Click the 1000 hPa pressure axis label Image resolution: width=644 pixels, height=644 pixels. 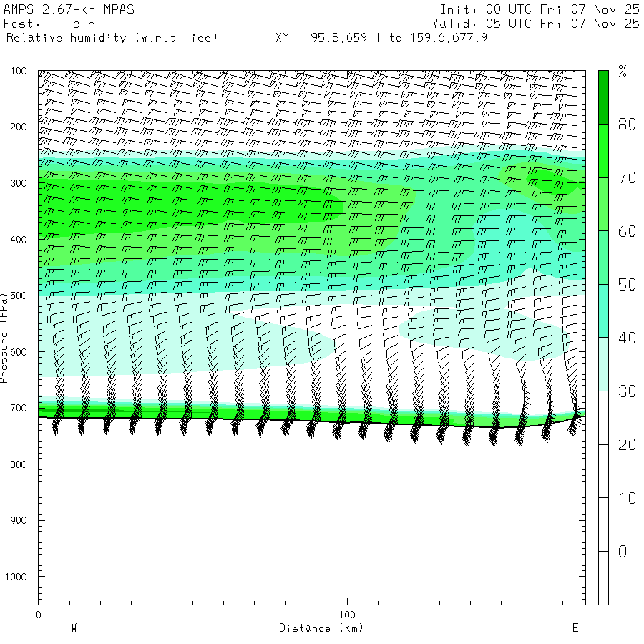click(16, 577)
